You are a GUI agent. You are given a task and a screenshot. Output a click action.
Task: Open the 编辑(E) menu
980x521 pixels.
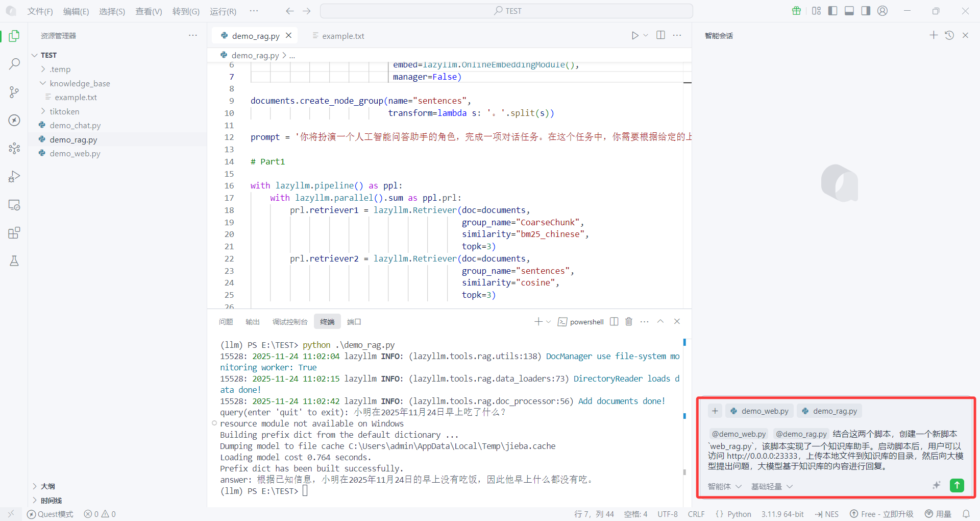click(76, 11)
